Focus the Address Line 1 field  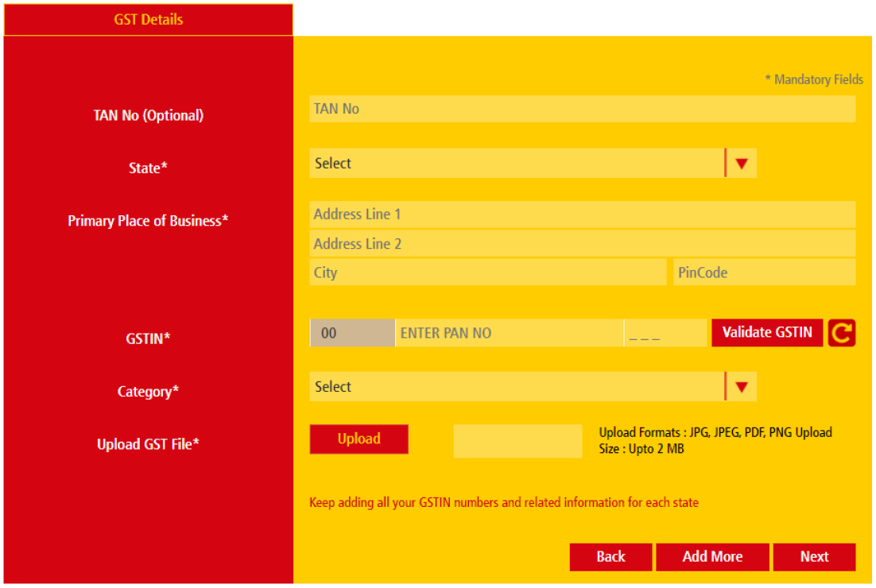point(582,215)
